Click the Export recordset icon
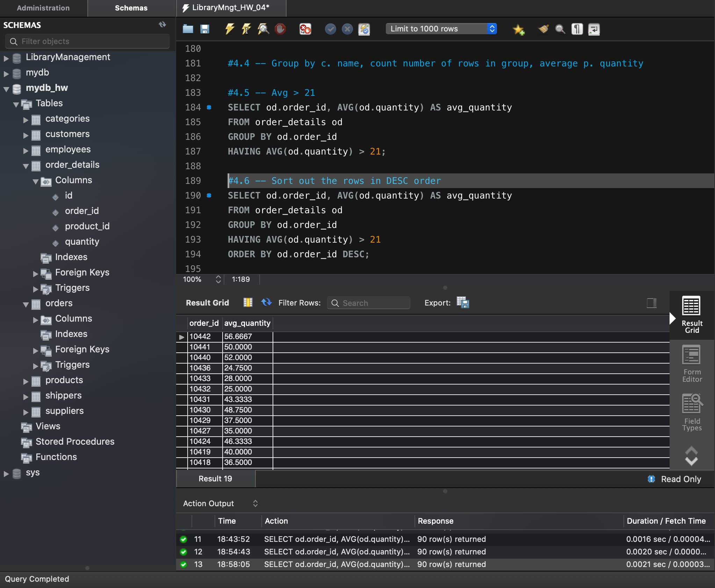Viewport: 715px width, 588px height. pyautogui.click(x=463, y=302)
